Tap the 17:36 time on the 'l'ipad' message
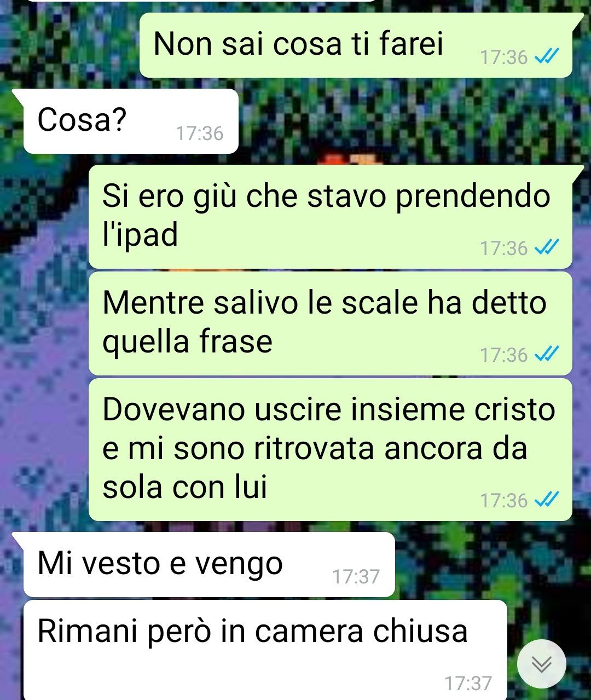Viewport: 591px width, 700px height. 503,248
